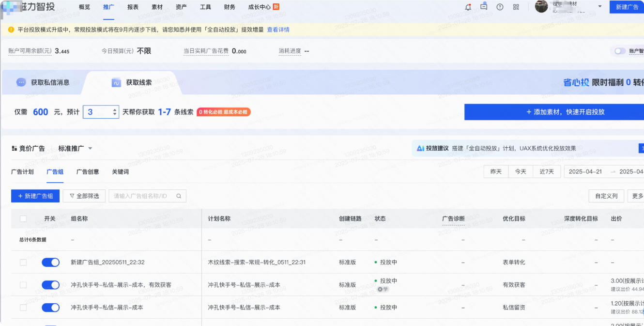
Task: Click the 新 badge next to 成长中心
Action: coord(276,7)
